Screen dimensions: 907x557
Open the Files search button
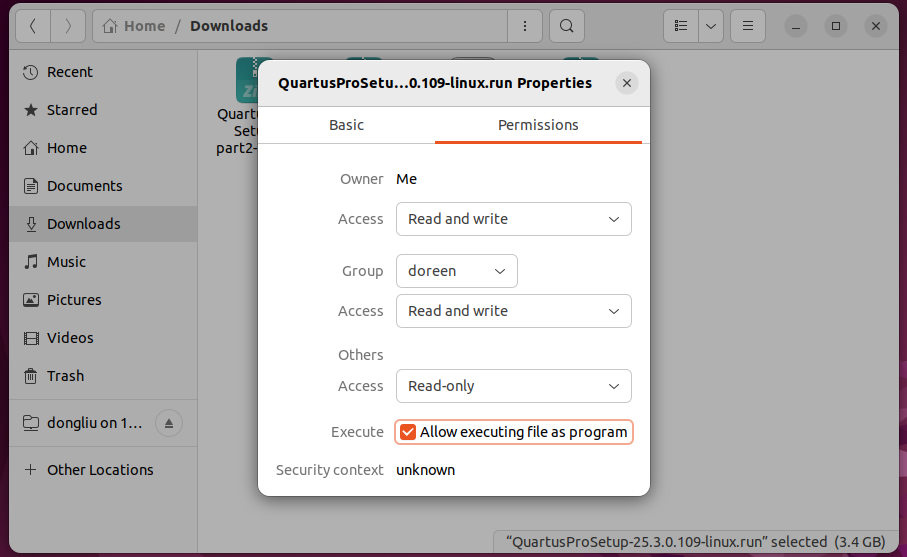pyautogui.click(x=567, y=26)
